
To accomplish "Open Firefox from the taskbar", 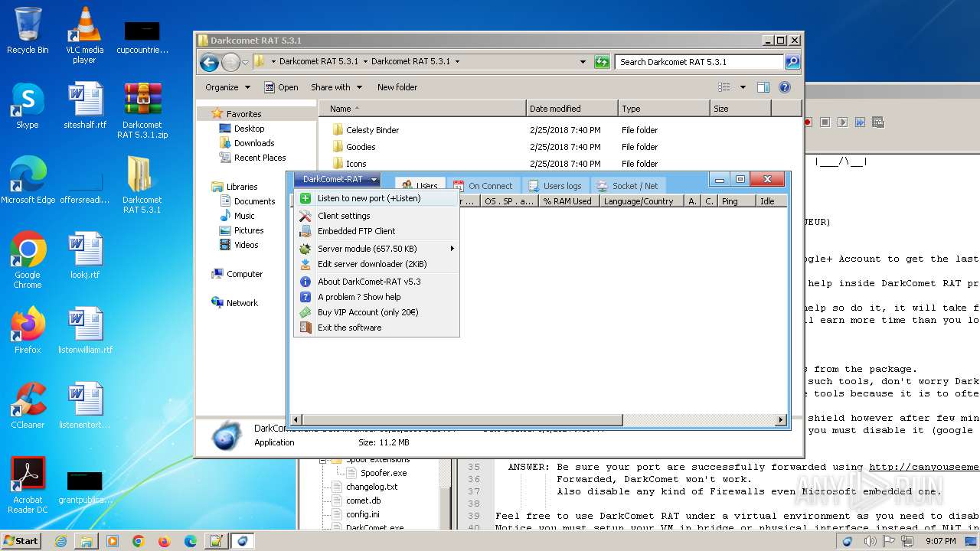I will coord(164,541).
